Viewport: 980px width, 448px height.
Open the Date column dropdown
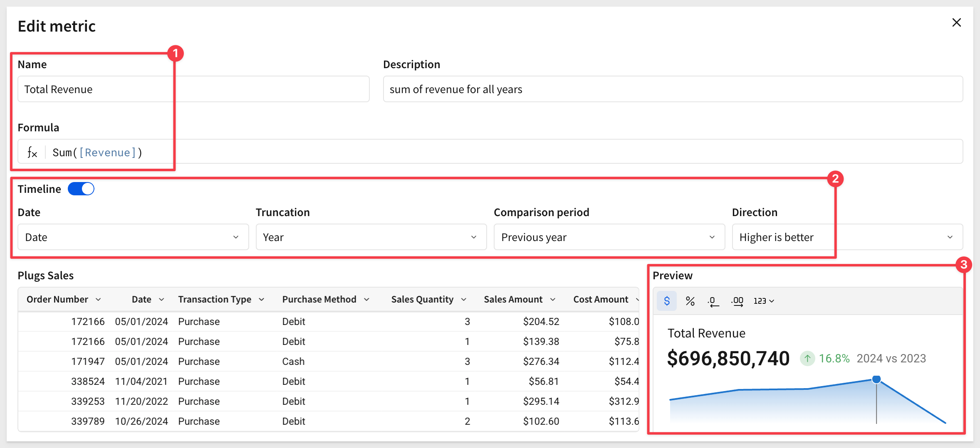[133, 237]
